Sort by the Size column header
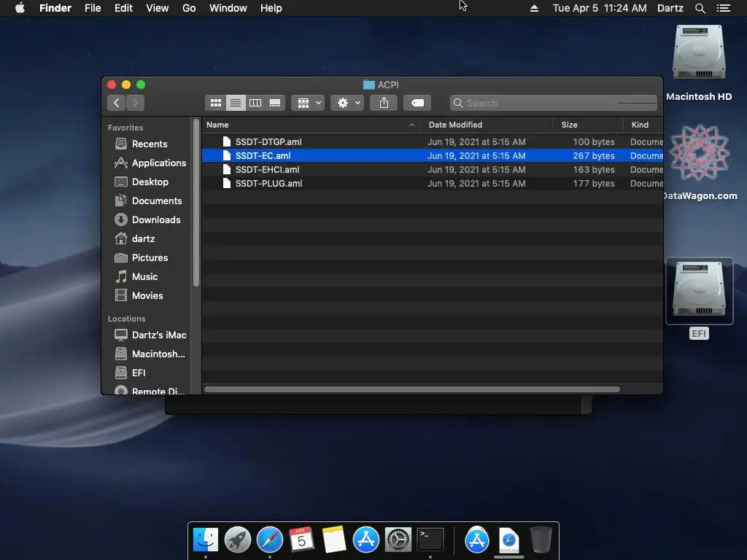747x560 pixels. point(588,125)
